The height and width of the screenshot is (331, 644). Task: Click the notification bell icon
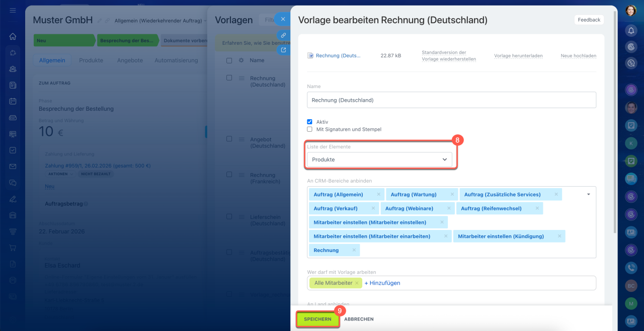tap(631, 31)
